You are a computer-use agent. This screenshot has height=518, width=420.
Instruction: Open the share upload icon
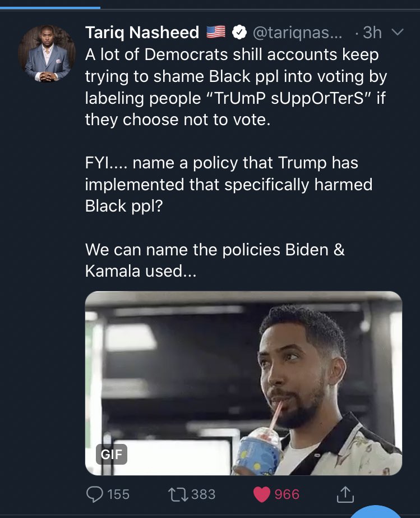345,494
